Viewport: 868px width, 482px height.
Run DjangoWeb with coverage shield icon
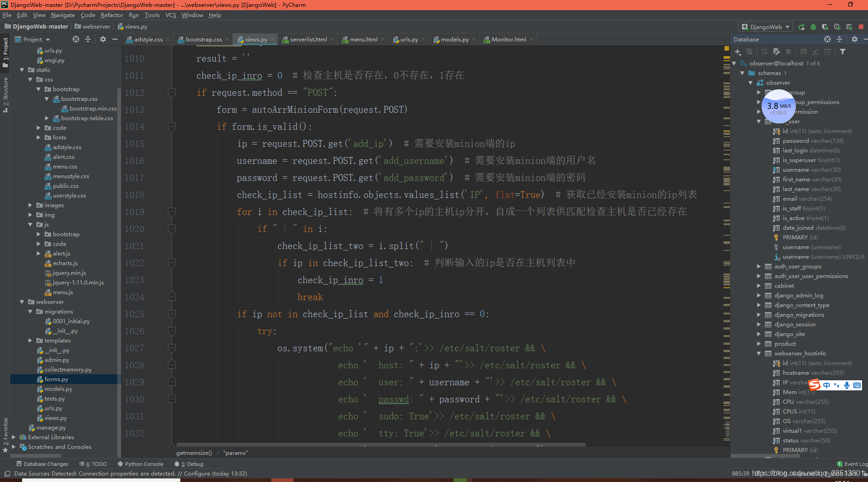[825, 27]
